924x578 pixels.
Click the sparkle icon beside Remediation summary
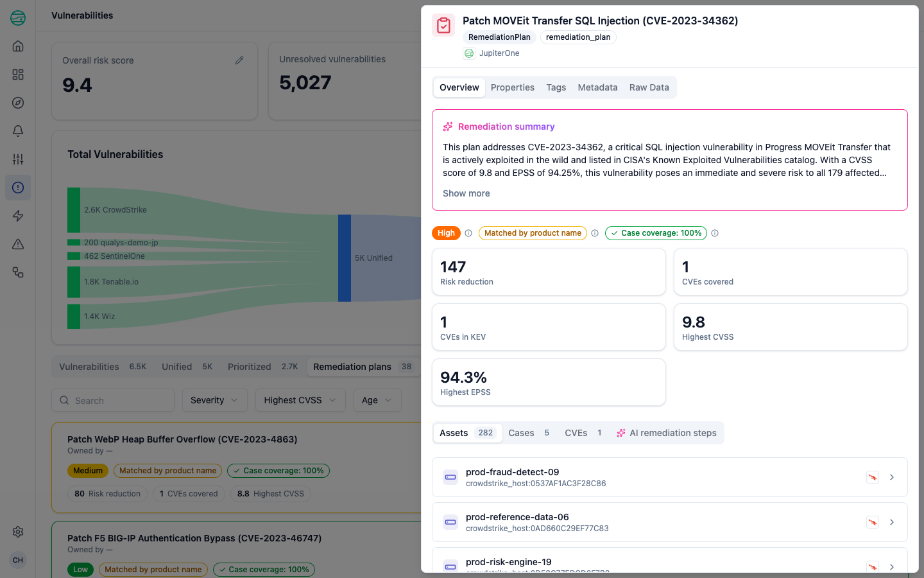click(448, 127)
